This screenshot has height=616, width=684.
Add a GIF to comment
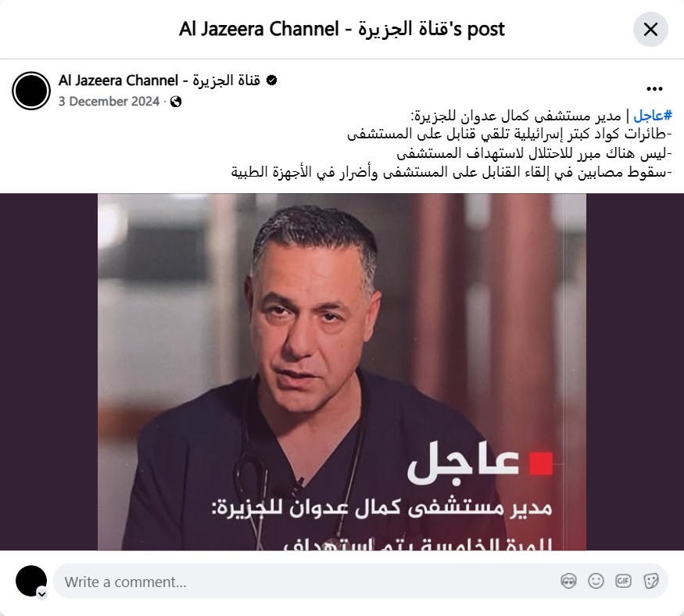[x=623, y=581]
